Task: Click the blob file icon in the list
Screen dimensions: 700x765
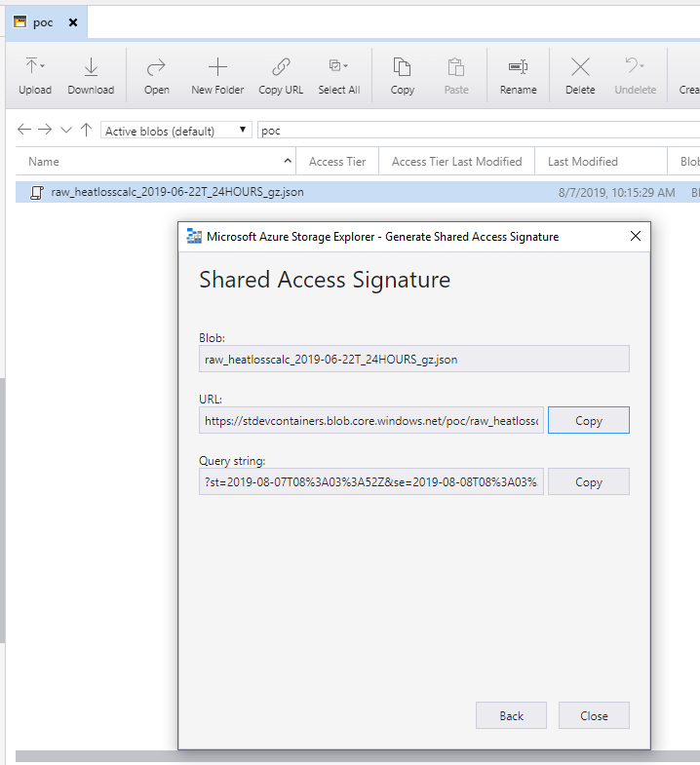Action: pos(37,193)
